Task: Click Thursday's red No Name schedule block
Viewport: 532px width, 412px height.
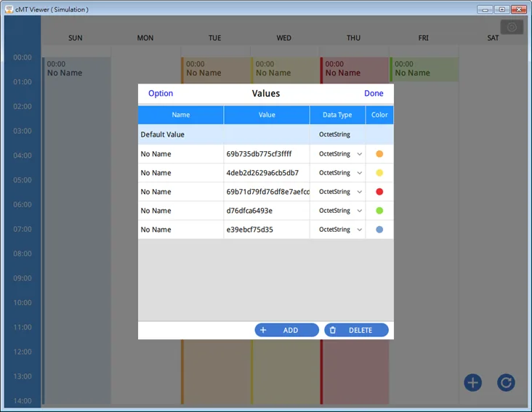Action: [x=355, y=69]
